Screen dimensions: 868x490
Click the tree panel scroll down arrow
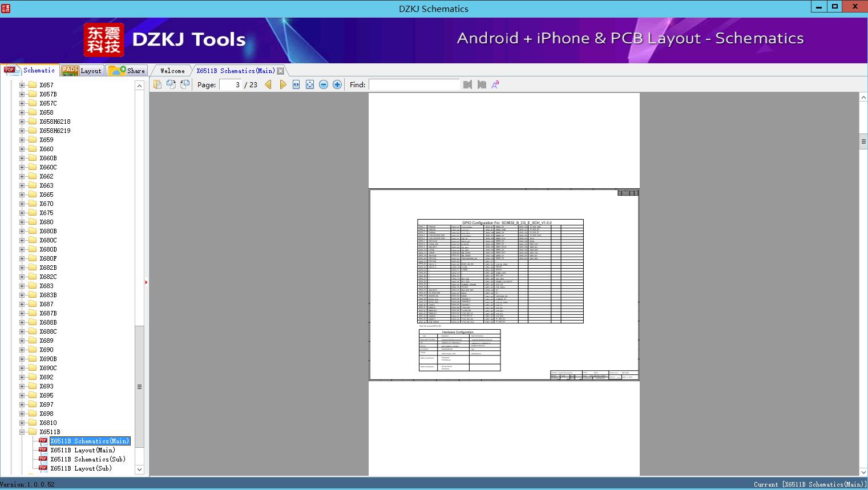click(x=139, y=469)
